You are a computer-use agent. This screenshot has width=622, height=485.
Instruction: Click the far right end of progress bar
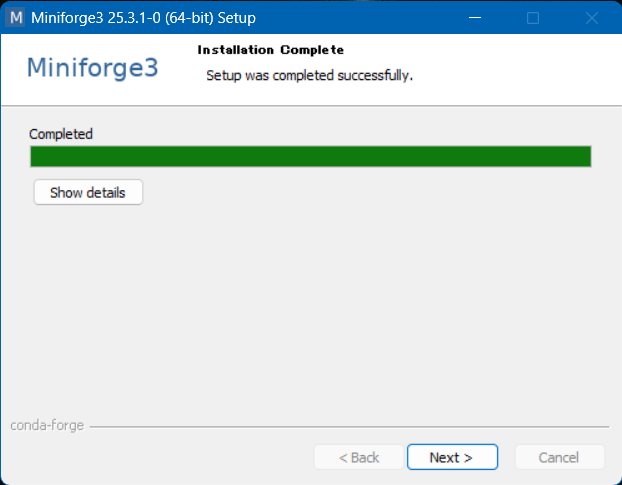584,156
